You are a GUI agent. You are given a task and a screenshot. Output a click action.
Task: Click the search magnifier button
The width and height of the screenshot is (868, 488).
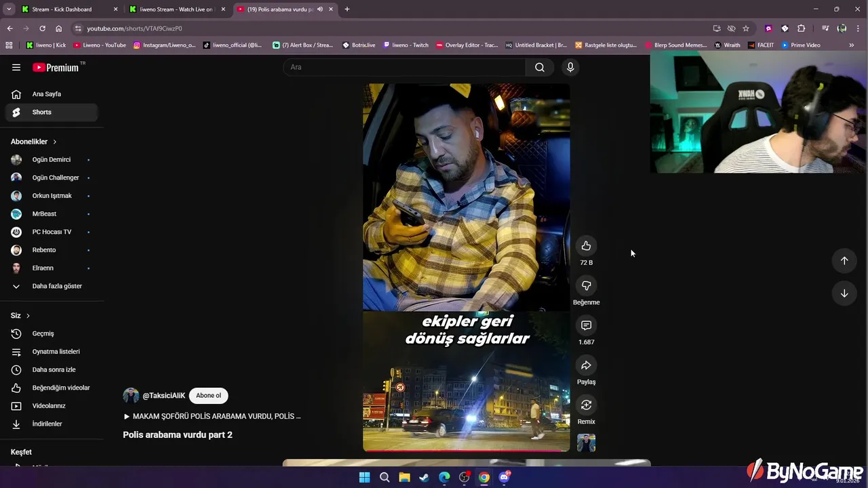[540, 67]
